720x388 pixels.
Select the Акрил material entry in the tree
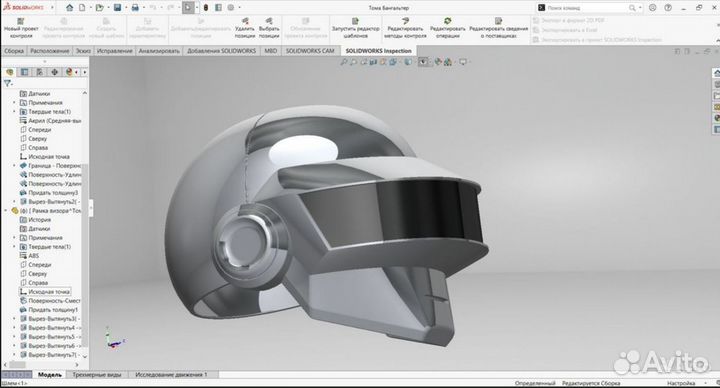coord(51,120)
